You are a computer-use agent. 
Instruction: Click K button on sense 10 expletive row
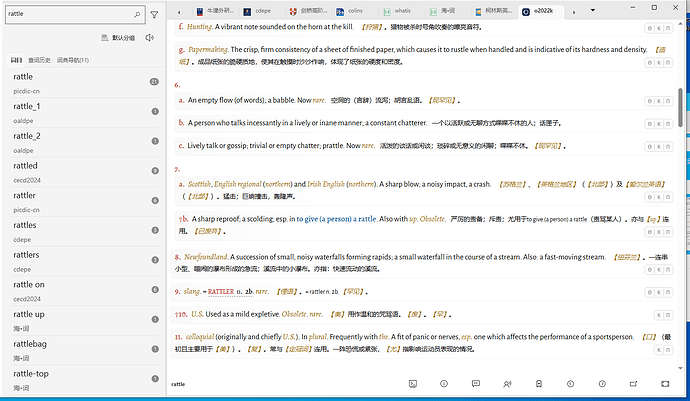(659, 315)
